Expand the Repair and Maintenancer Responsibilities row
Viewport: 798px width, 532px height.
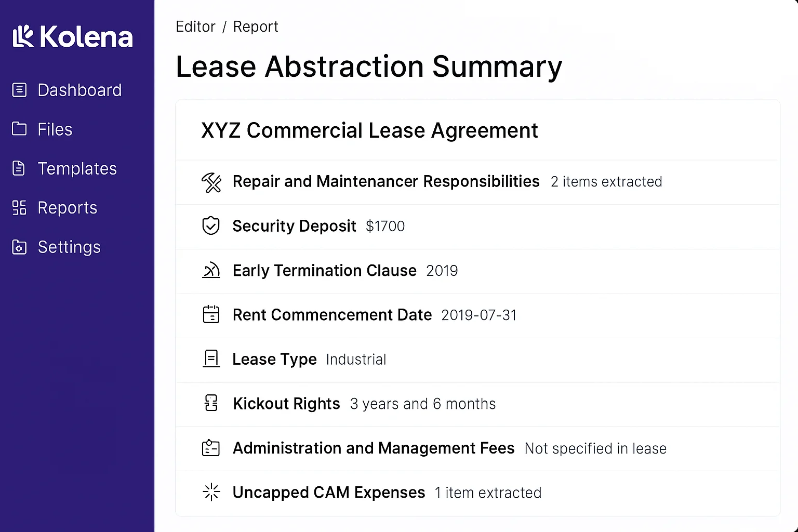coord(386,181)
